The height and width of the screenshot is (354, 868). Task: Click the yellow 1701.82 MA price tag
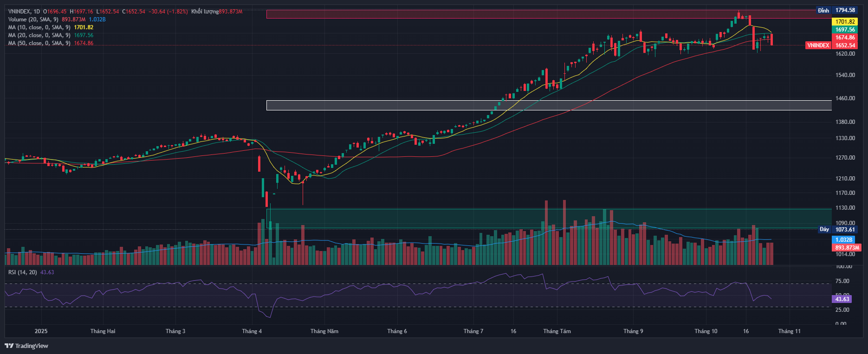pyautogui.click(x=845, y=22)
